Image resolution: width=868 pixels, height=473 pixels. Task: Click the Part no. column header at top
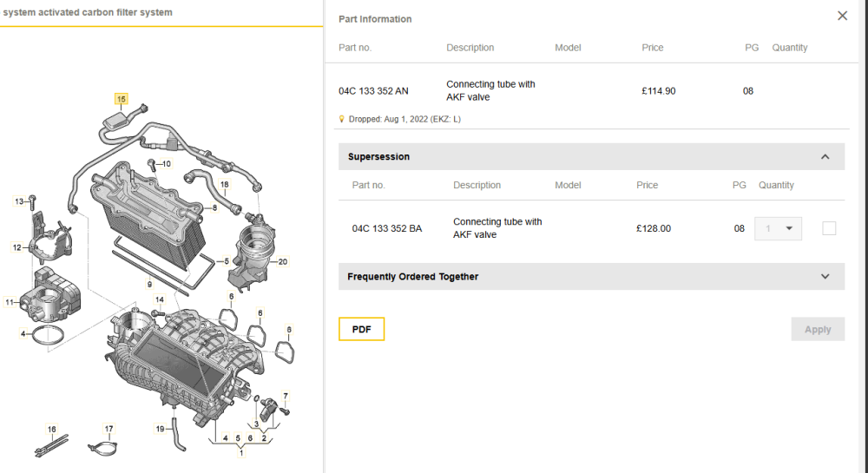point(355,48)
